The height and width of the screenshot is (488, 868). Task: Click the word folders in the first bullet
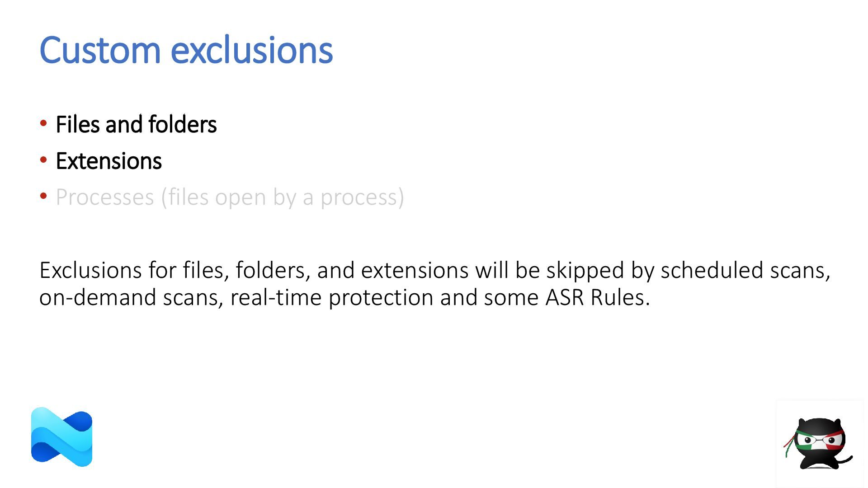point(182,124)
